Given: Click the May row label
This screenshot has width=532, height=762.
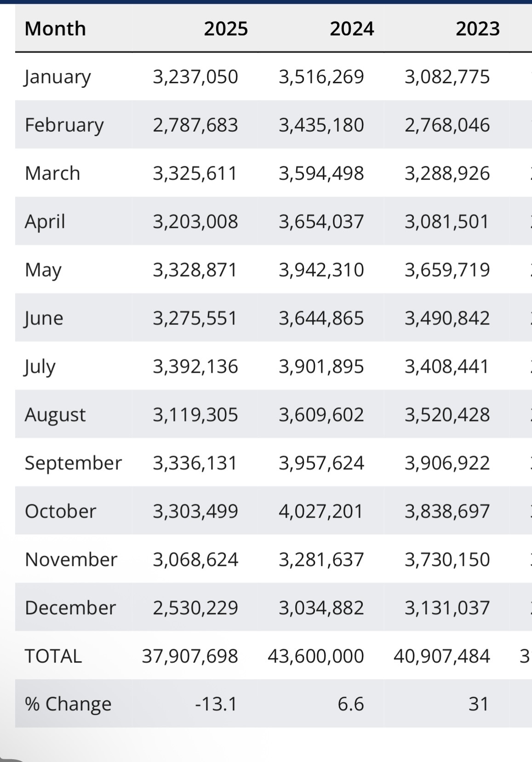Looking at the screenshot, I should point(43,270).
